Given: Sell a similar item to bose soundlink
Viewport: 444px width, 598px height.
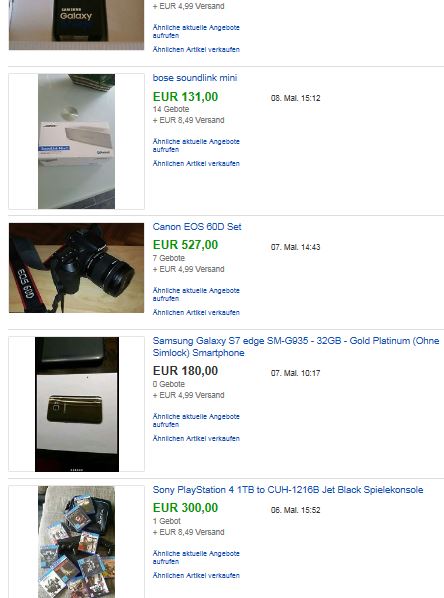Looking at the screenshot, I should (196, 164).
